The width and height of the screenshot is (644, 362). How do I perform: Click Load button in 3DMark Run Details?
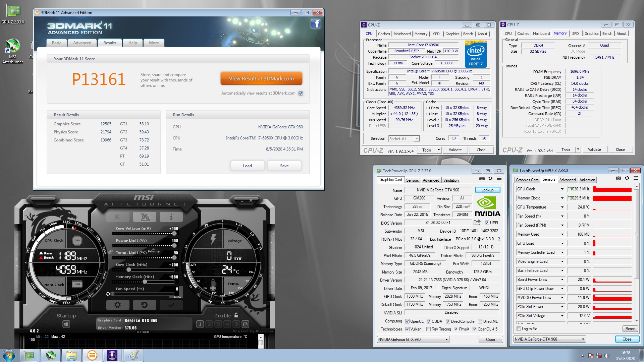click(x=247, y=166)
